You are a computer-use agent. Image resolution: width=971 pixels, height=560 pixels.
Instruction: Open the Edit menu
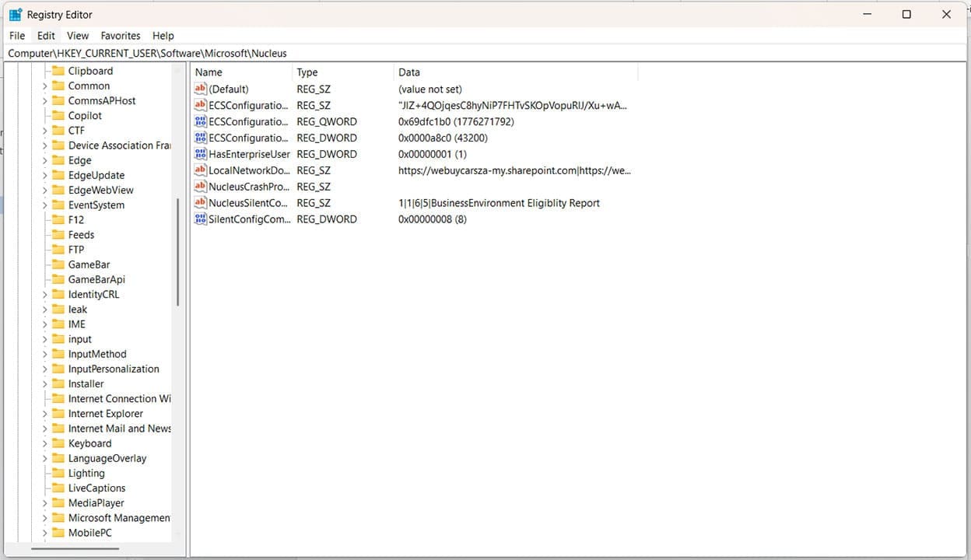click(45, 35)
